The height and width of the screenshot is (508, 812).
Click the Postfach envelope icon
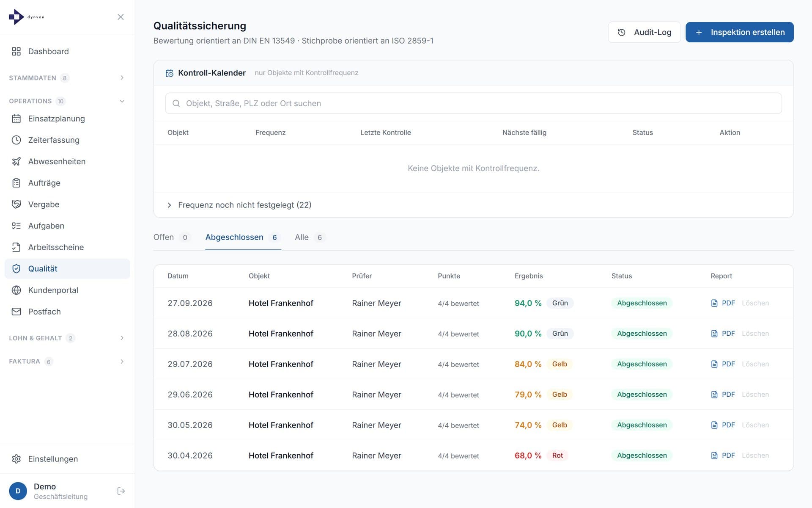[x=16, y=312]
